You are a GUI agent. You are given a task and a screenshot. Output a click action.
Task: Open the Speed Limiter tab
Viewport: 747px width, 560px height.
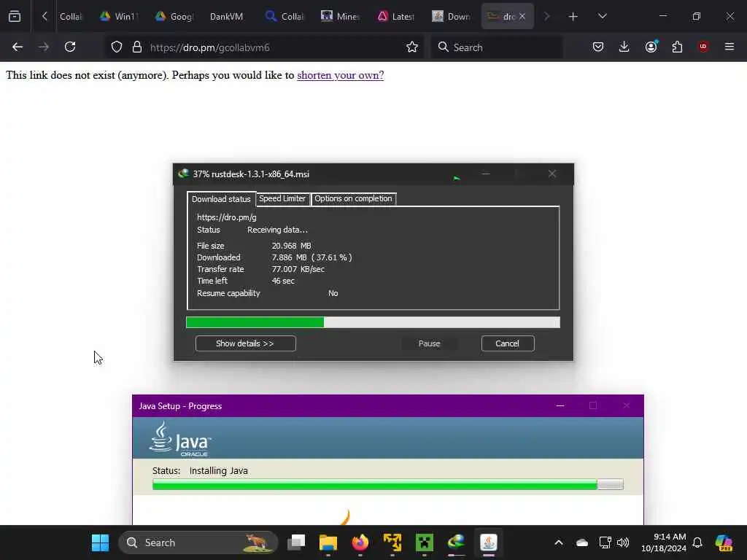point(282,198)
